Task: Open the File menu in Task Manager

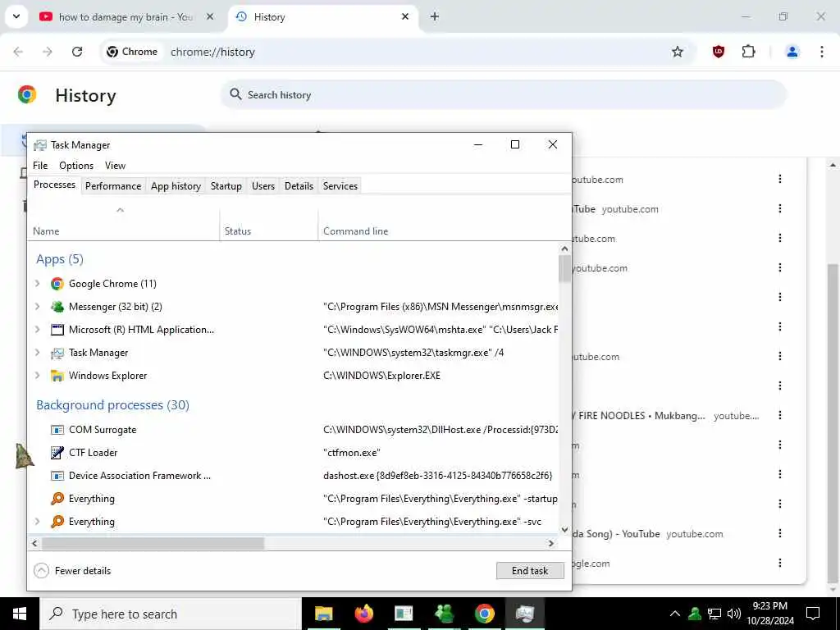Action: tap(40, 166)
